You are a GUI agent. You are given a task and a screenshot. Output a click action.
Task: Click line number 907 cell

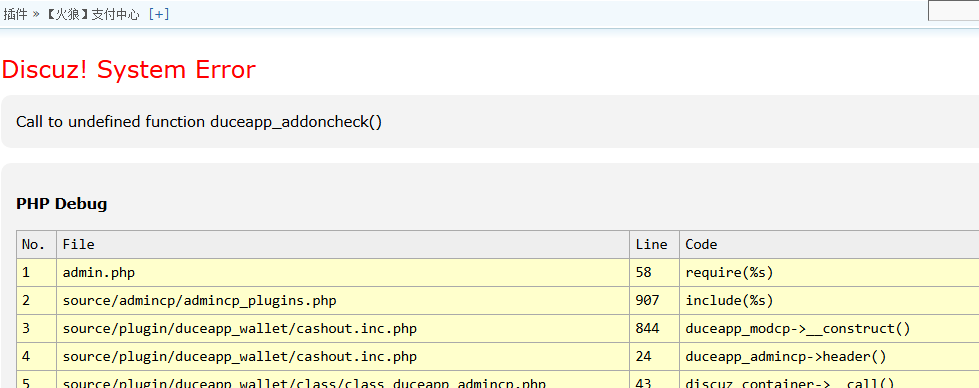pos(654,301)
